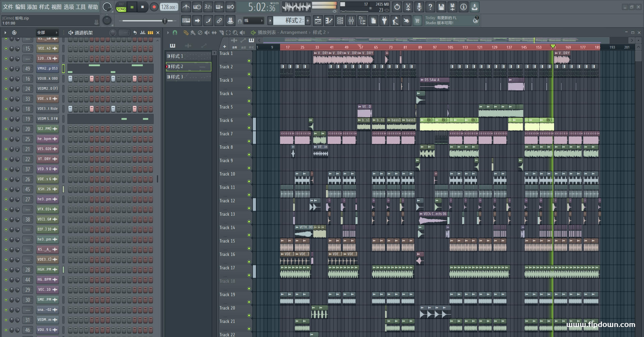644x337 pixels.
Task: Click the red record button
Action: tap(154, 7)
